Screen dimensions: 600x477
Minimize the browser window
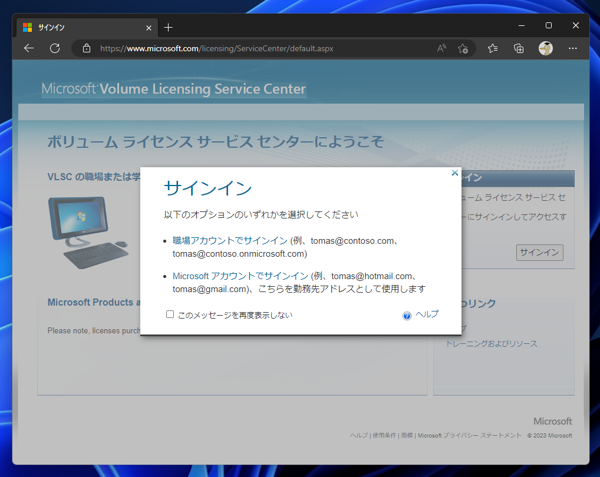pyautogui.click(x=521, y=26)
